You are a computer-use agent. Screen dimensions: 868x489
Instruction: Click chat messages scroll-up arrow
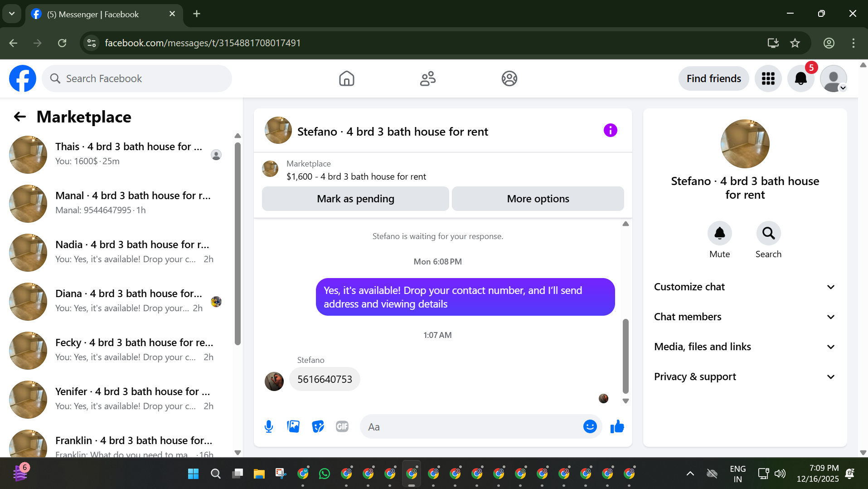pos(626,224)
